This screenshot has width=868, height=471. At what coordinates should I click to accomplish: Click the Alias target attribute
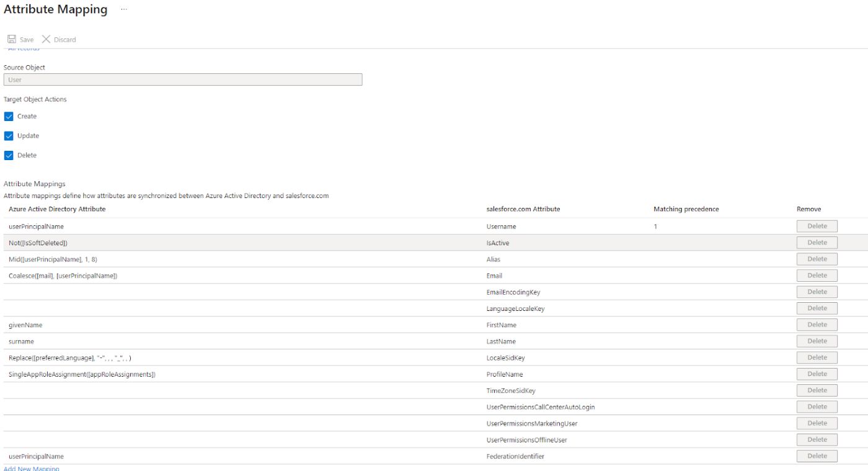tap(494, 259)
